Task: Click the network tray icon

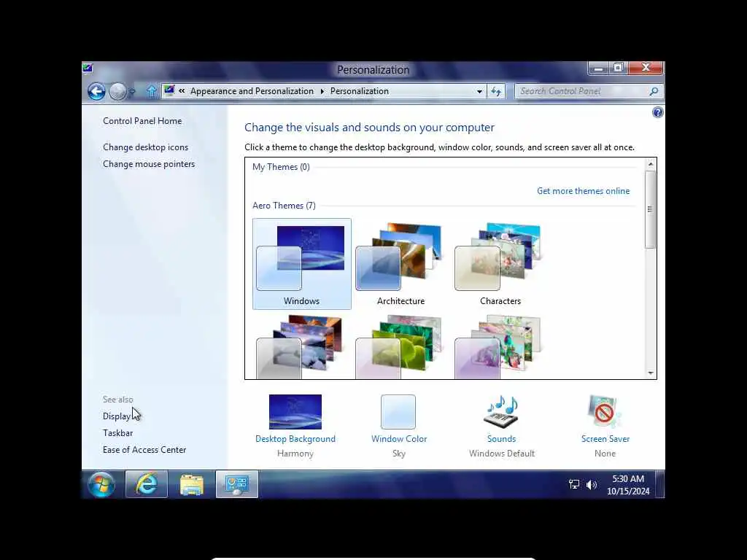Action: [x=574, y=485]
